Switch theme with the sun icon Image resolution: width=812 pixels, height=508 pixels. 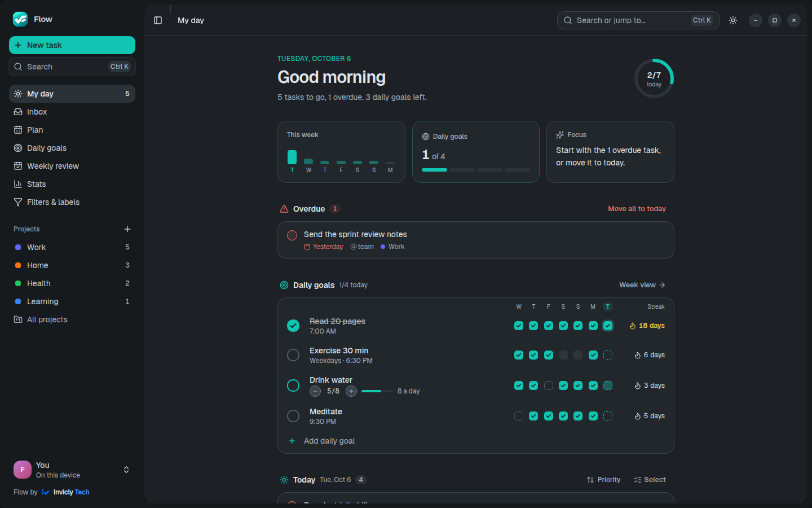(733, 20)
